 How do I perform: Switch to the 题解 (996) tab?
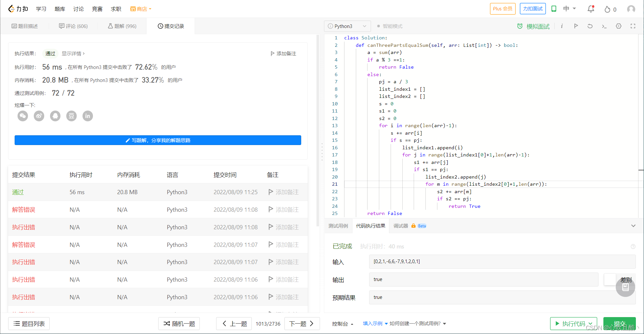pos(122,26)
